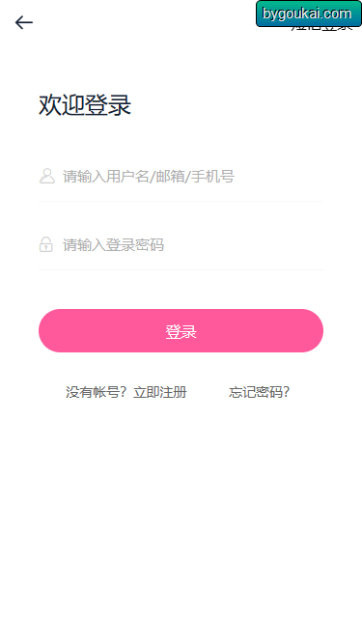Click the 密码 text in the password placeholder

[x=150, y=245]
